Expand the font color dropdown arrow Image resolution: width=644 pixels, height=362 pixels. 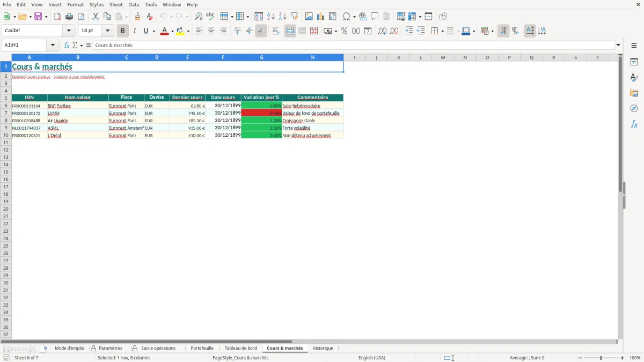tap(172, 32)
